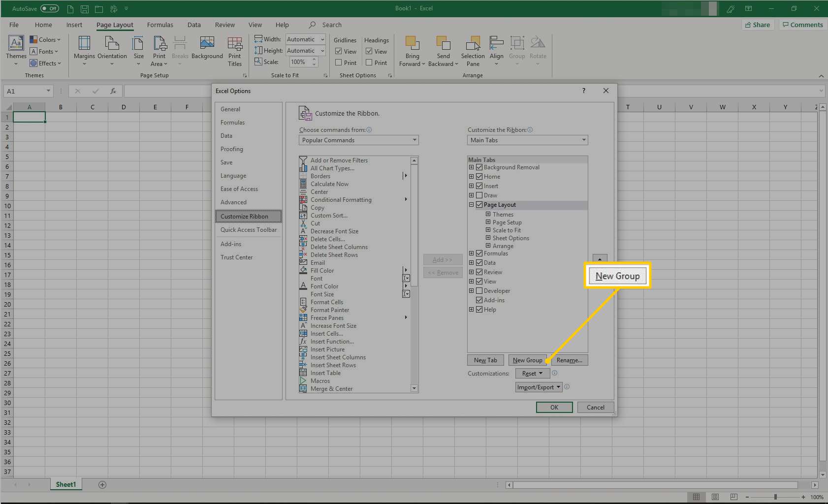Collapse the Page Layout tree node

pos(471,205)
